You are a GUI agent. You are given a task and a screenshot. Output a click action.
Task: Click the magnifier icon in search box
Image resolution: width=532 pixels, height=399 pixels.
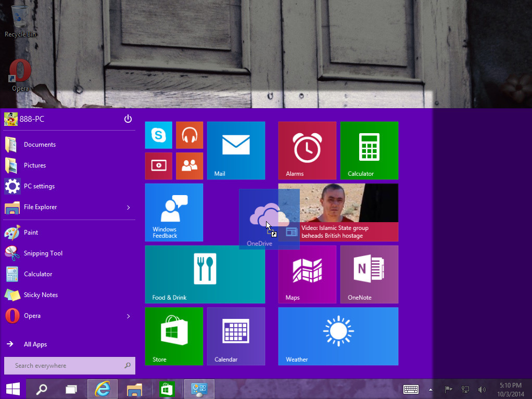tap(128, 365)
